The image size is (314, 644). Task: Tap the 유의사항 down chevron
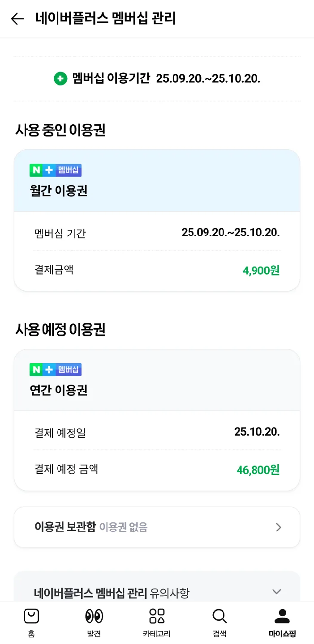click(x=277, y=592)
